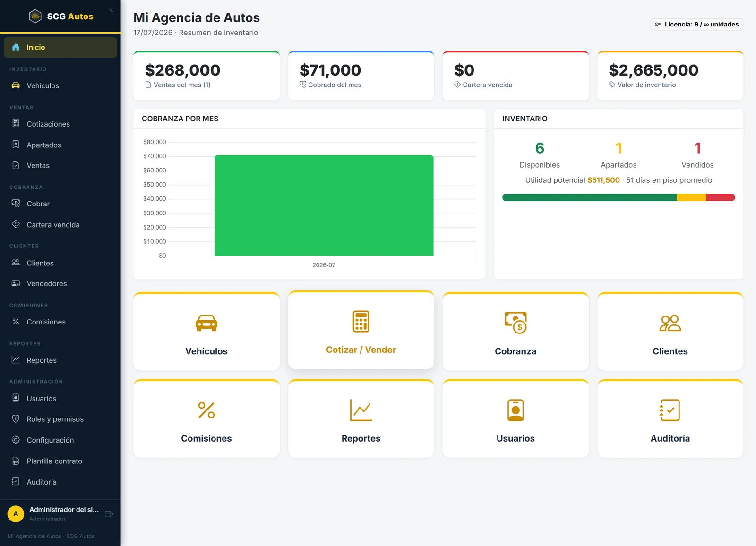Click the Vendedores ID card icon
This screenshot has height=546, width=756.
[16, 283]
